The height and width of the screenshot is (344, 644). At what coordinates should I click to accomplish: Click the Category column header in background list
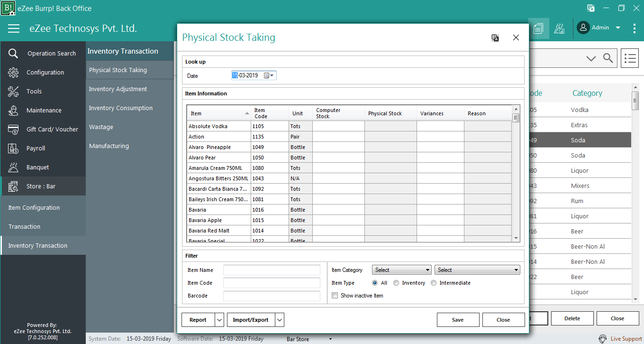tap(587, 93)
